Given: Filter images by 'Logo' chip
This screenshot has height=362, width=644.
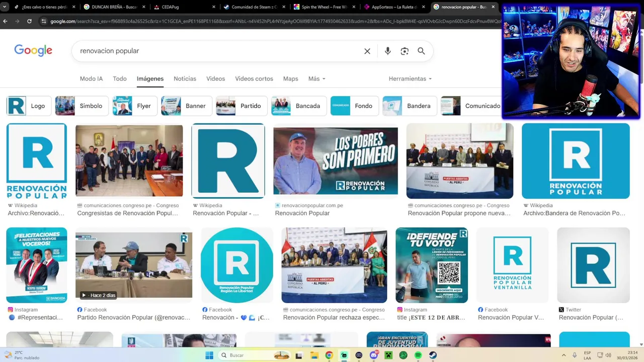Looking at the screenshot, I should tap(29, 106).
